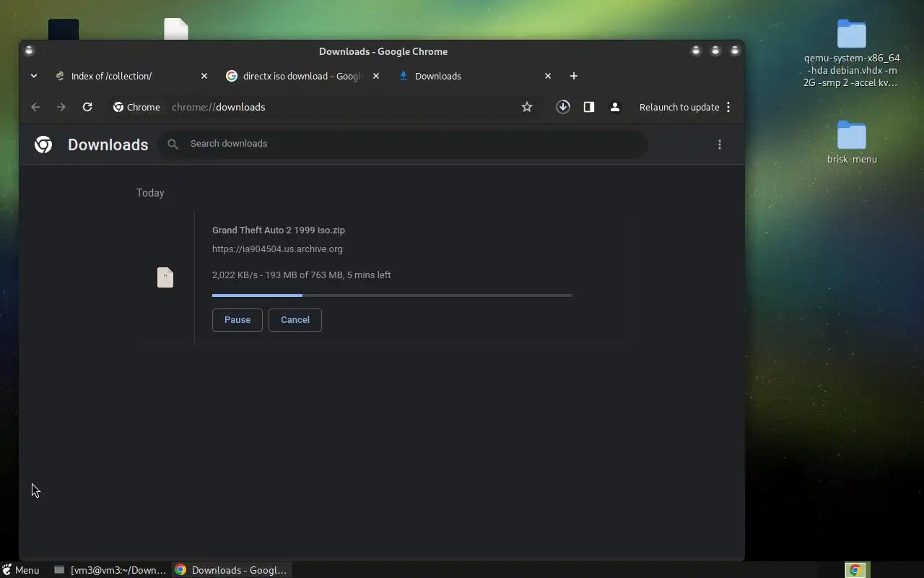Click the Grand Theft Auto 2 1999 iso.zip filename
The width and height of the screenshot is (924, 578).
tap(279, 230)
